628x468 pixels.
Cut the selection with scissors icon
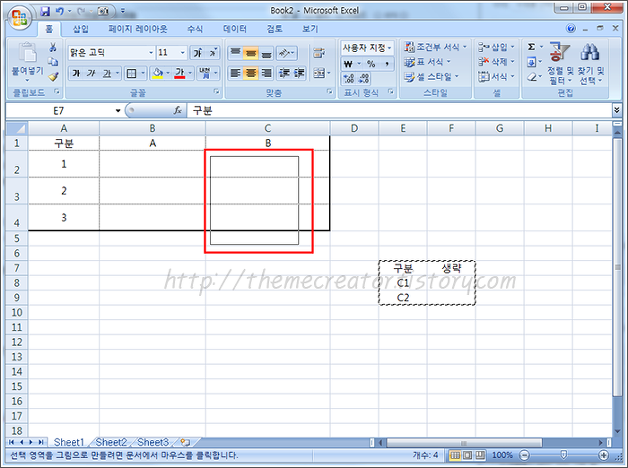pyautogui.click(x=53, y=47)
